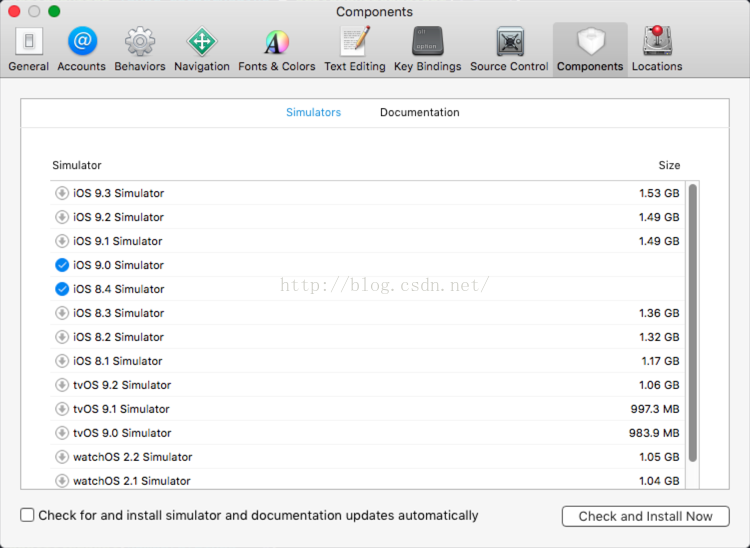
Task: Select the watchOS 2.2 Simulator row name
Action: point(132,457)
